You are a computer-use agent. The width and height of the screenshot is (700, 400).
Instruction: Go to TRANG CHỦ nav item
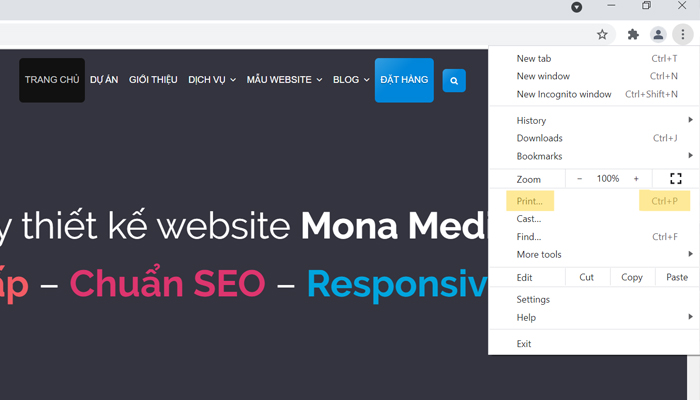(52, 80)
